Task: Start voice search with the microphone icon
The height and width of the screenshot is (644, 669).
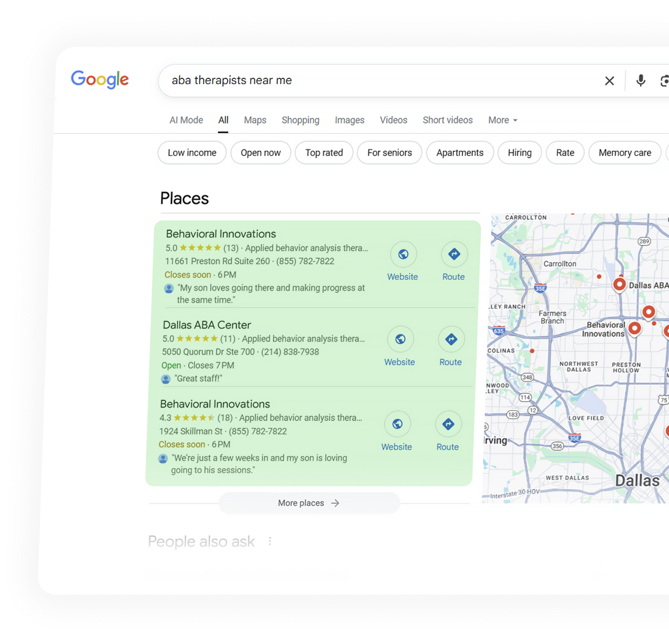Action: pyautogui.click(x=640, y=80)
